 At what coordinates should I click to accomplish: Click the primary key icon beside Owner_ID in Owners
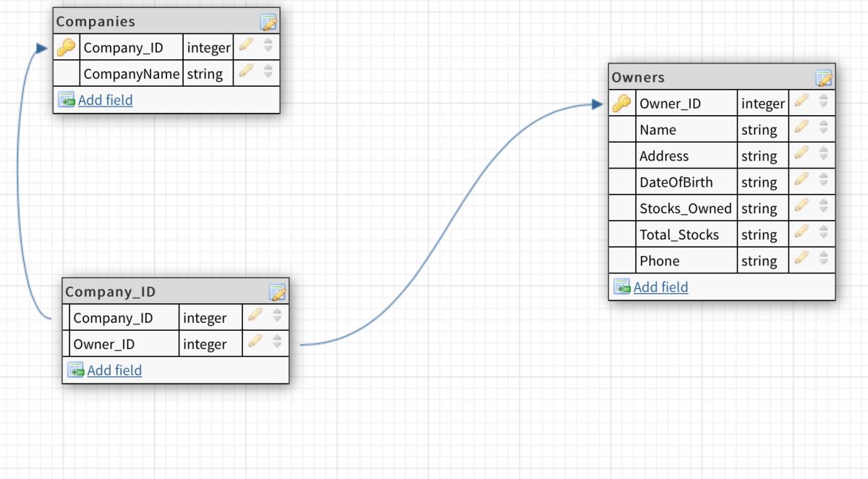pos(621,103)
